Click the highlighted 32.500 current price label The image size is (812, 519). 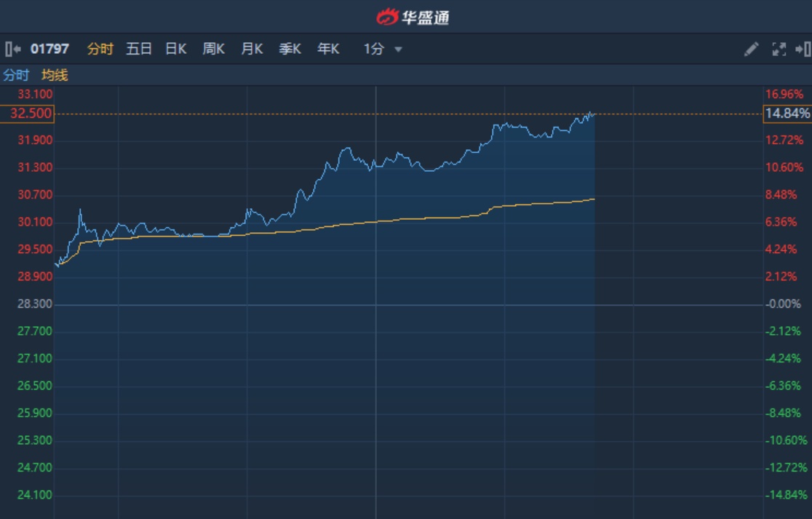[x=27, y=114]
